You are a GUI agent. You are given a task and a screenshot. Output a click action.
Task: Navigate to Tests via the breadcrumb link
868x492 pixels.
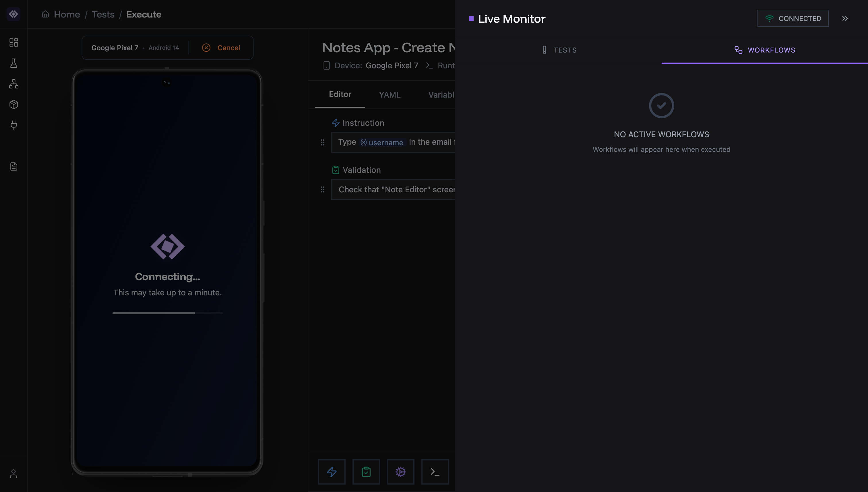[103, 14]
